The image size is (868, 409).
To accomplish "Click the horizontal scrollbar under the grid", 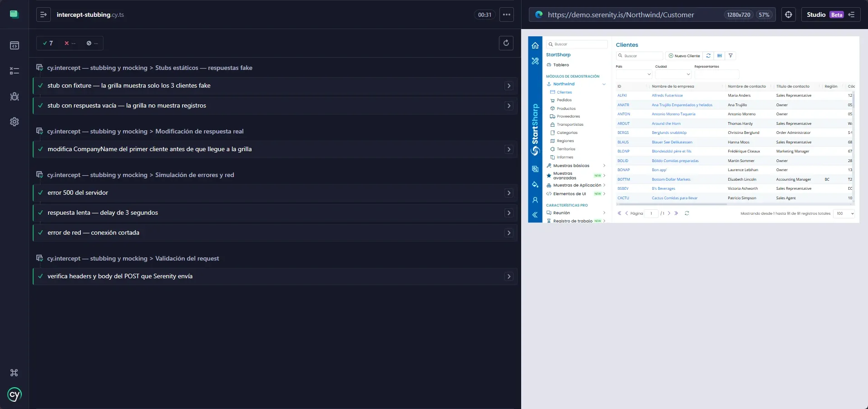I will tap(672, 204).
